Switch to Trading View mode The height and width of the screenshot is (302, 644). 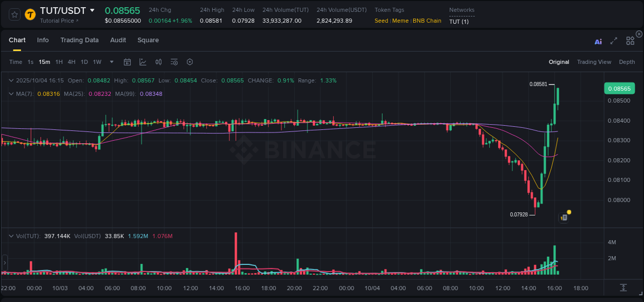pyautogui.click(x=594, y=62)
